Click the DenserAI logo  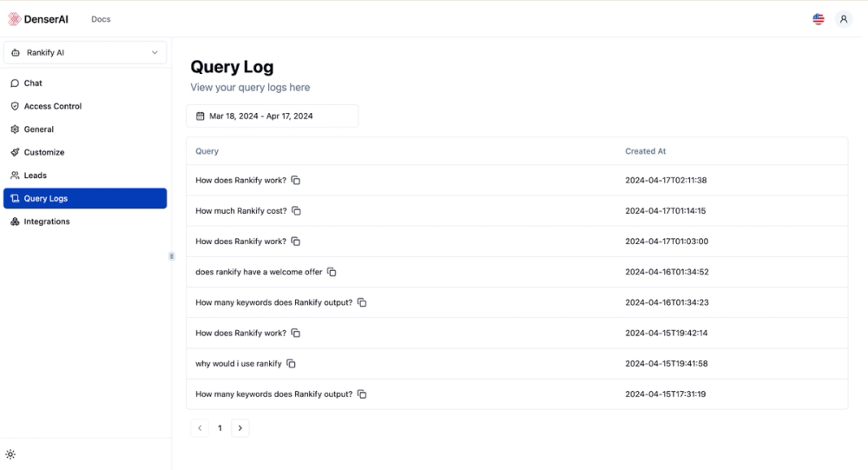[x=37, y=19]
